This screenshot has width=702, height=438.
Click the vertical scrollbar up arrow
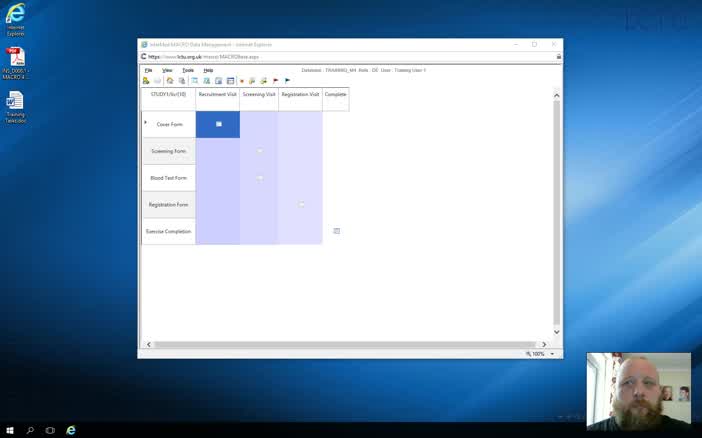coord(556,95)
